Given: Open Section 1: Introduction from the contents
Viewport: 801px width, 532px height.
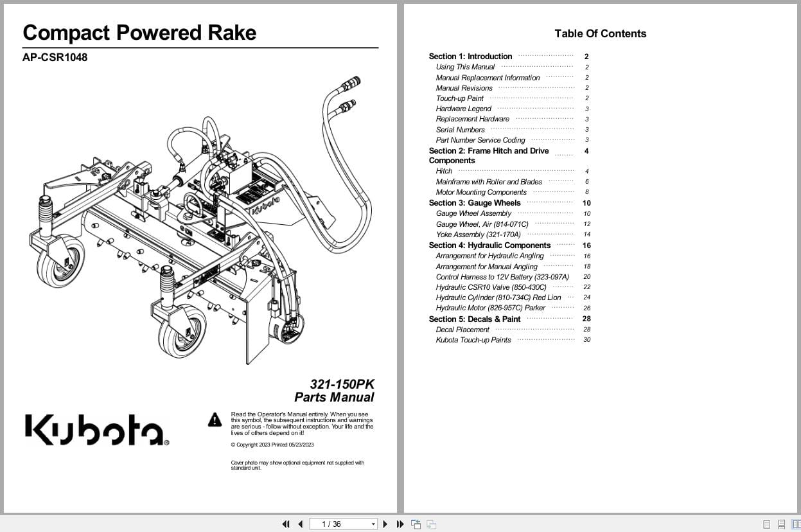Looking at the screenshot, I should [470, 56].
